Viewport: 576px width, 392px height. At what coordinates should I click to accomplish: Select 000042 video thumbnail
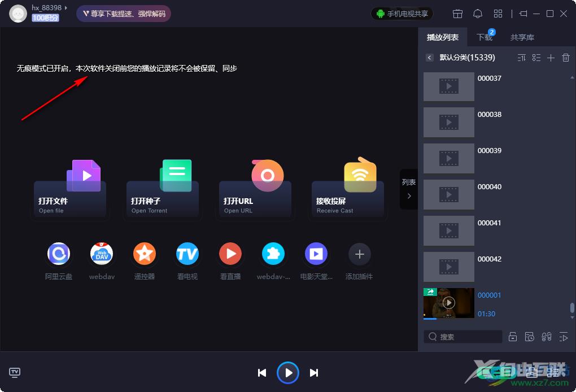449,267
